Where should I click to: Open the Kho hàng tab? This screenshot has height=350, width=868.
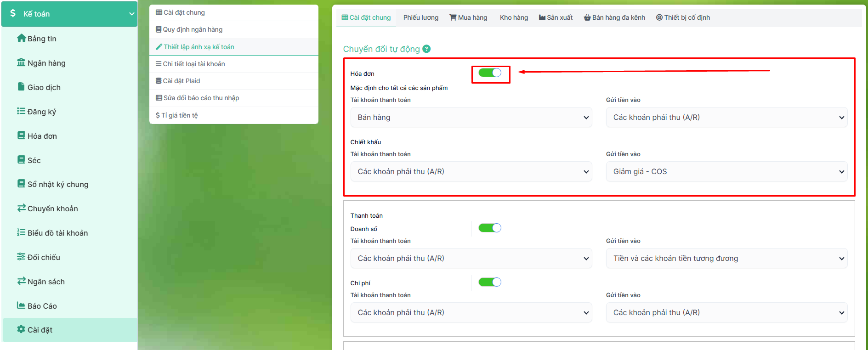(514, 17)
